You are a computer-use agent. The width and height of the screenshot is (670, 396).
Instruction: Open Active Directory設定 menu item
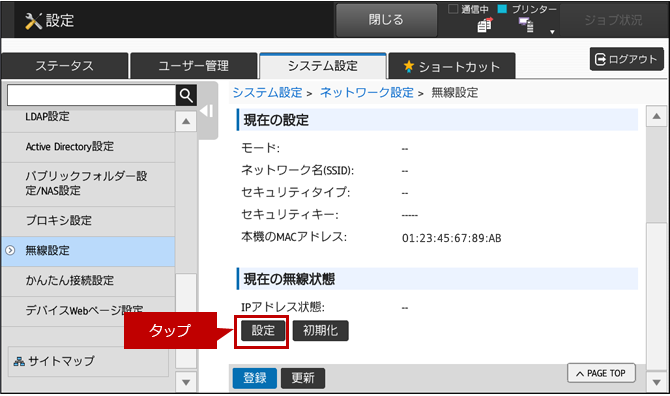click(88, 147)
